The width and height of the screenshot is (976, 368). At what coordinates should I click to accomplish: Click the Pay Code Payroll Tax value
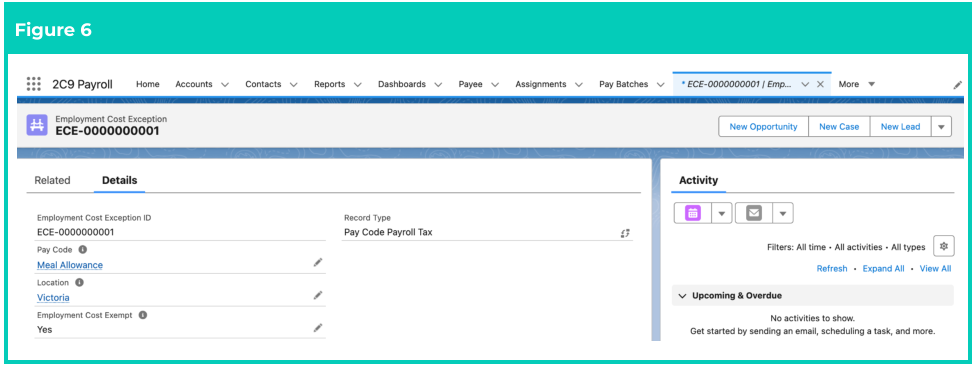(388, 232)
